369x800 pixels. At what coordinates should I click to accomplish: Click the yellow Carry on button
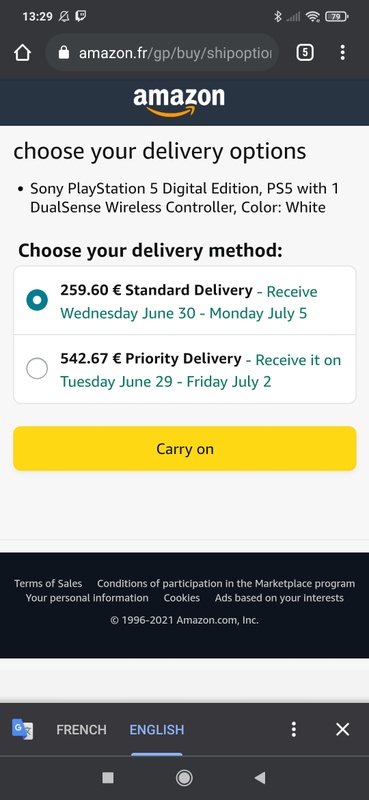[x=184, y=448]
